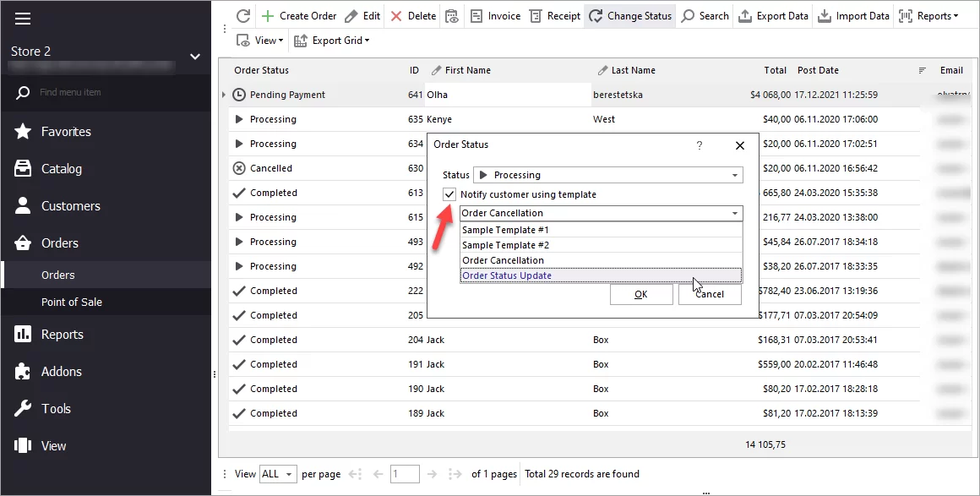980x496 pixels.
Task: Click the Create Order plus icon
Action: [x=268, y=16]
